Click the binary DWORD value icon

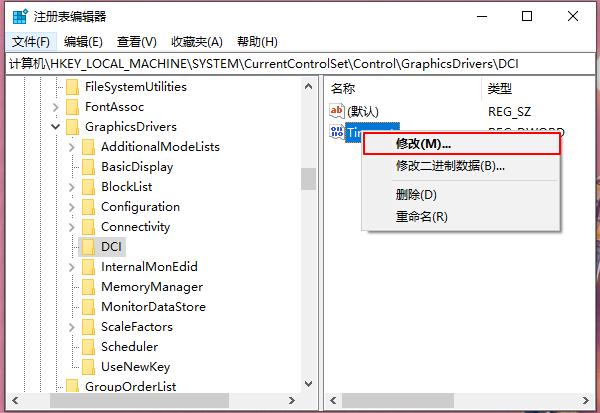[x=337, y=132]
